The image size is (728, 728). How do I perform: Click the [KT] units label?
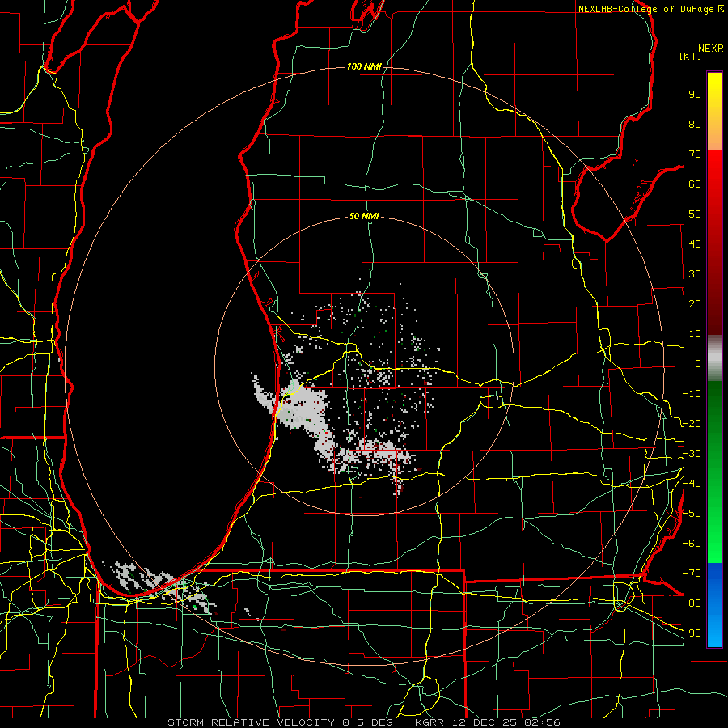point(690,56)
